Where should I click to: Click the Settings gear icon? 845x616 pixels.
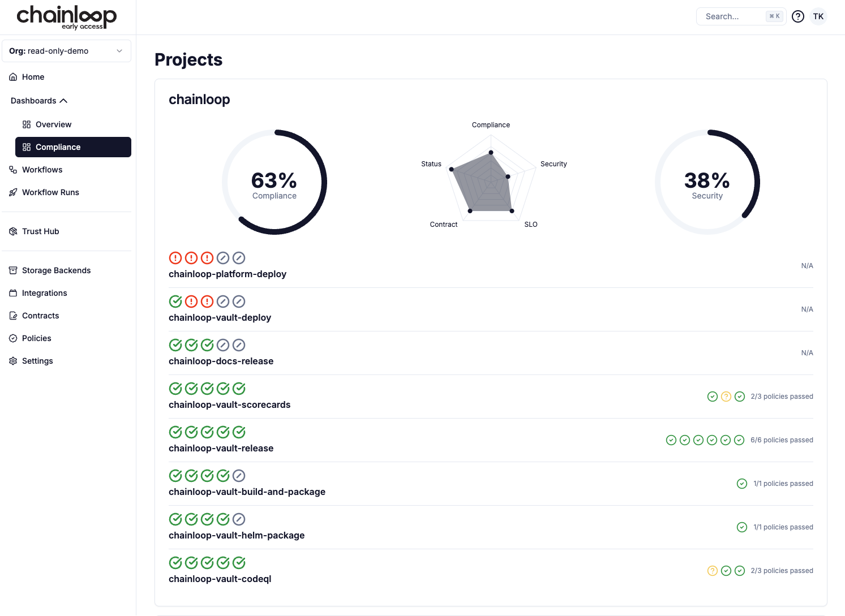click(13, 361)
